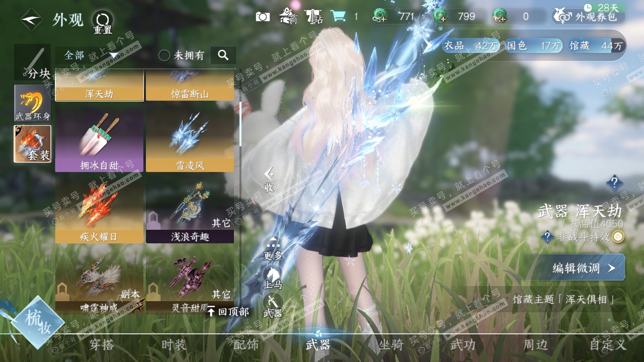Click the weapon list scrollbar
Viewport: 644px width, 362px height.
click(240, 124)
